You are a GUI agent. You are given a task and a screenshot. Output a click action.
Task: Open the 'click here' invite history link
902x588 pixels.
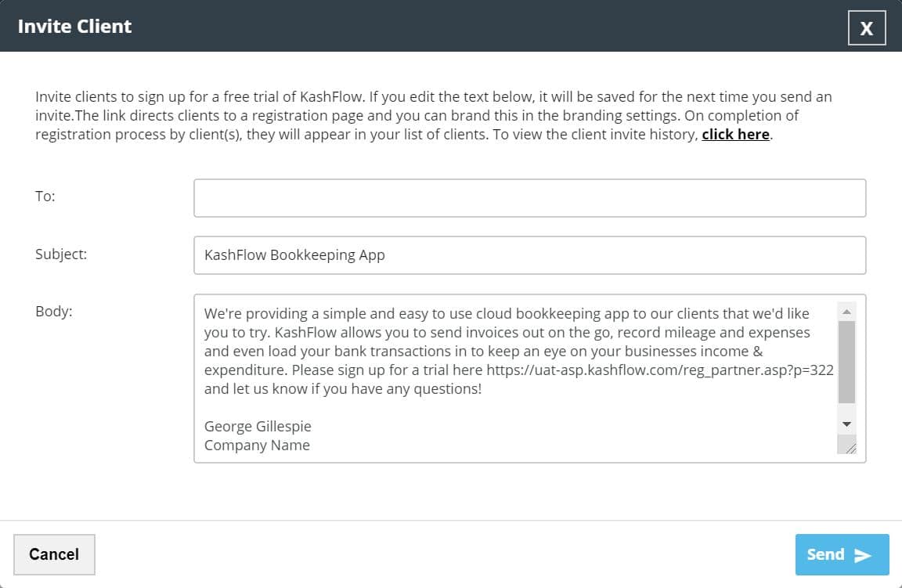[x=735, y=134]
